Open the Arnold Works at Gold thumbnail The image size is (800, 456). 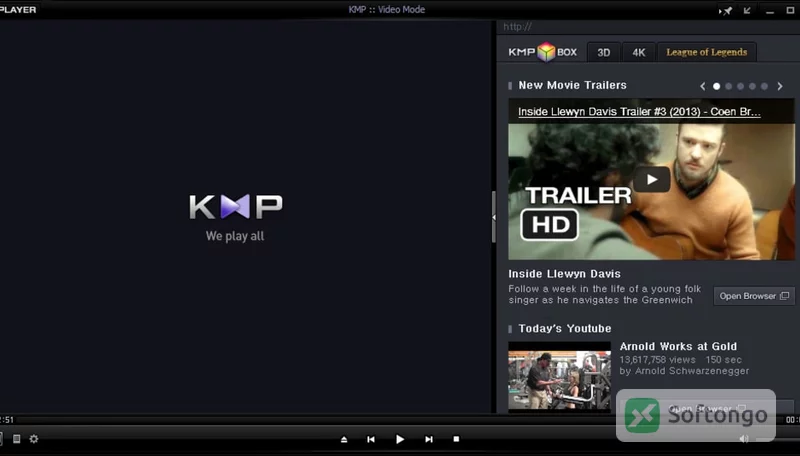pos(559,376)
